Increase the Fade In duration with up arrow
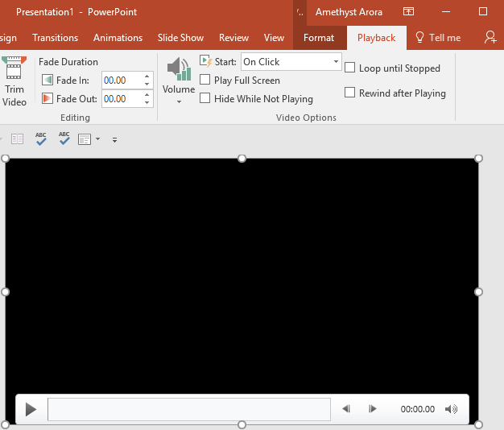This screenshot has height=430, width=504. (x=147, y=76)
